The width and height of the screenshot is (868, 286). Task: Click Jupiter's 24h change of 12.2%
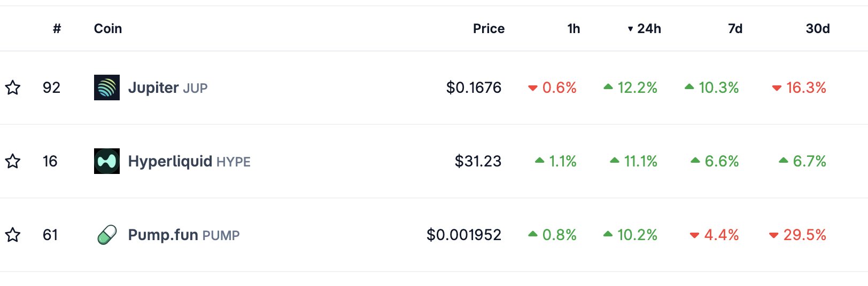pyautogui.click(x=637, y=88)
